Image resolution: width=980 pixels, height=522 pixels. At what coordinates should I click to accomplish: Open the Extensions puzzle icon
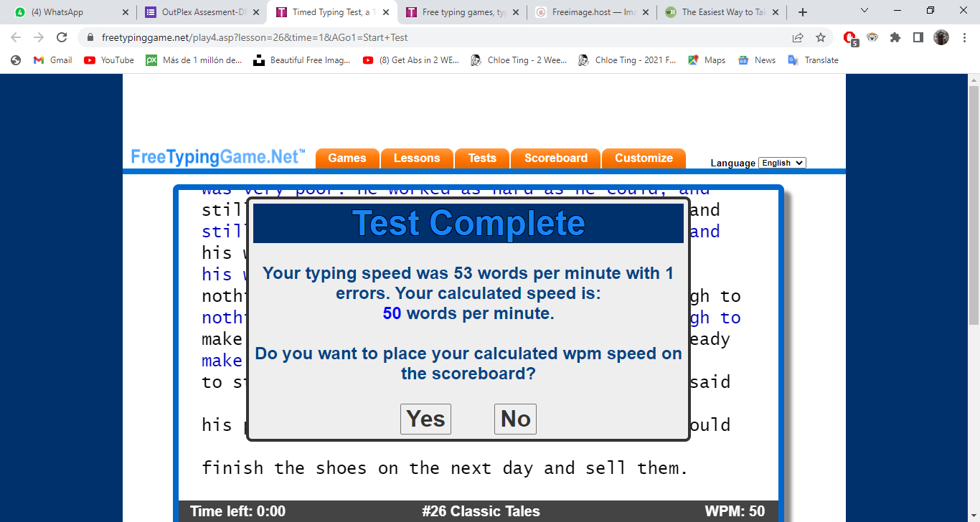pyautogui.click(x=895, y=37)
